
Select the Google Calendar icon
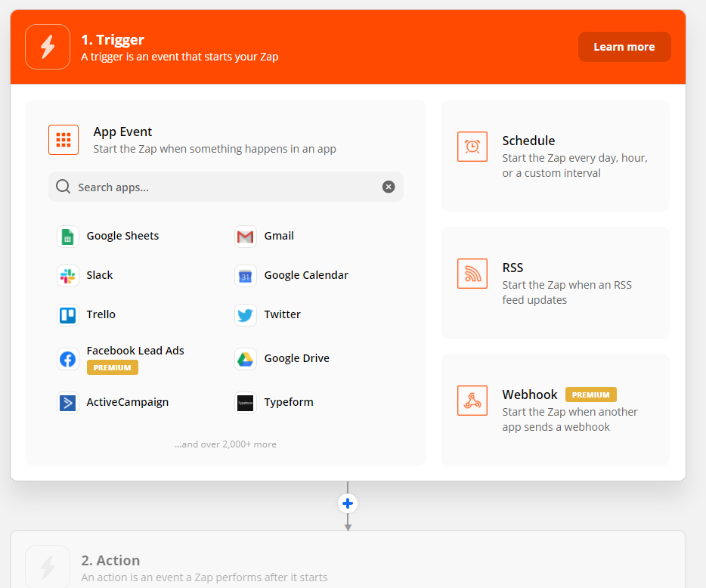[x=246, y=276]
